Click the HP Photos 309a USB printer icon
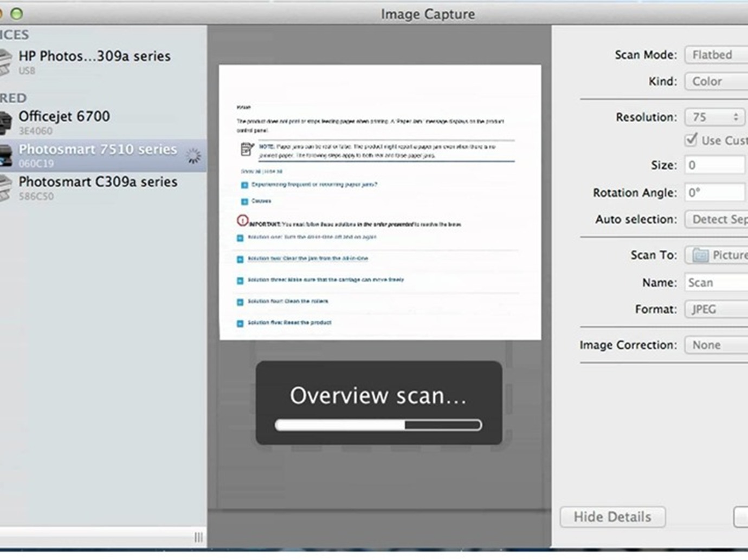 pos(4,62)
